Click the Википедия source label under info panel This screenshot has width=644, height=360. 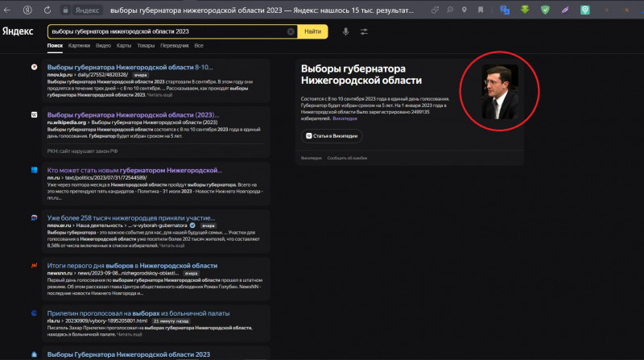coord(311,158)
